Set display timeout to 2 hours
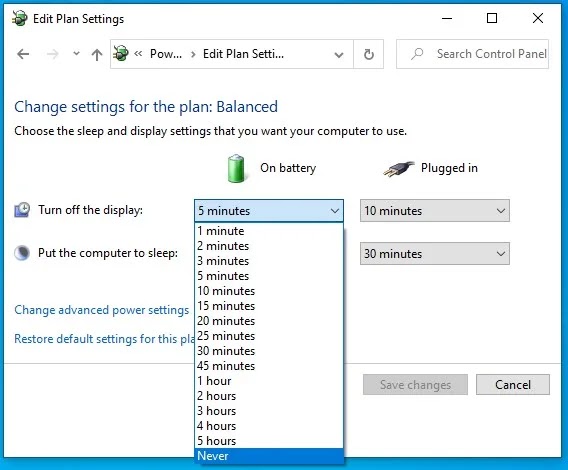 269,396
